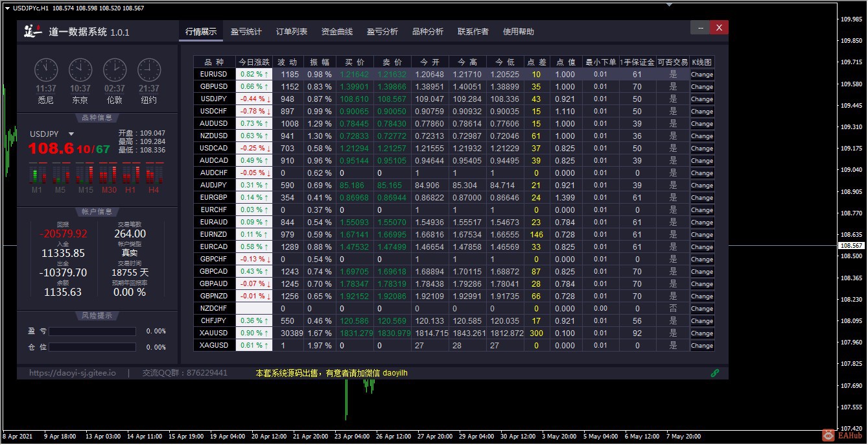Expand the chart symbol menu triangle at top-left

click(x=7, y=8)
